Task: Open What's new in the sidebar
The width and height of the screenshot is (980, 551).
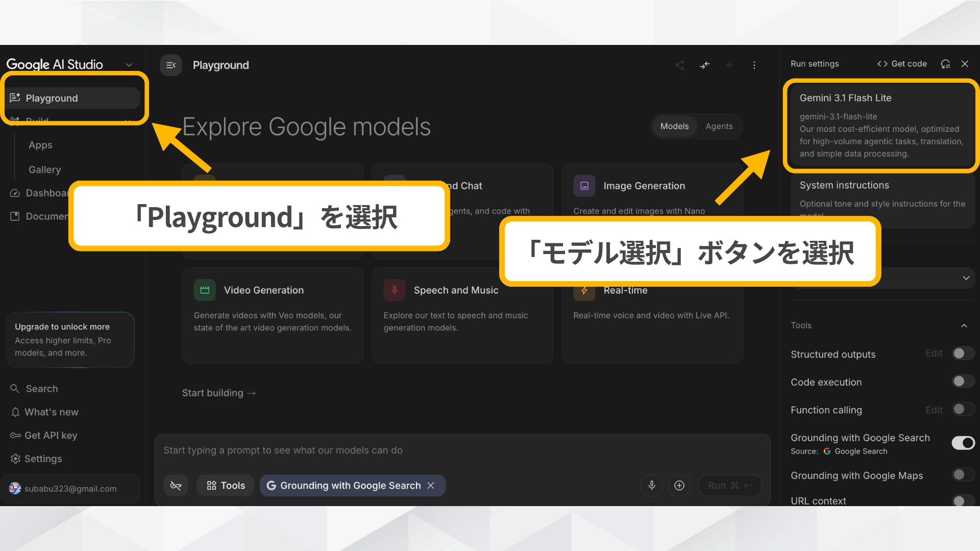Action: [52, 412]
